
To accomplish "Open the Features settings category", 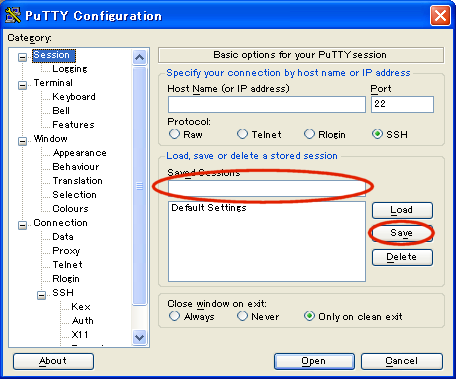I will 73,125.
